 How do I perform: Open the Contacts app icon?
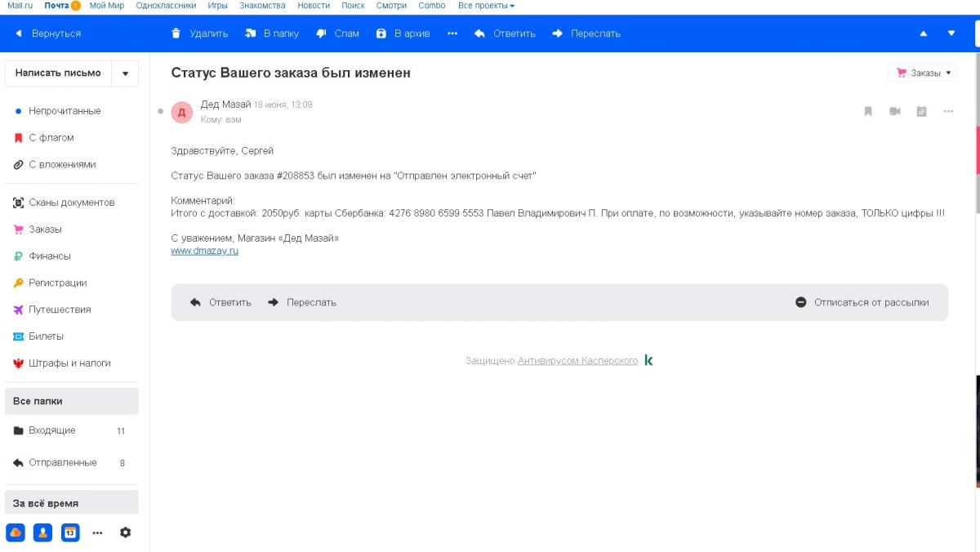[42, 532]
